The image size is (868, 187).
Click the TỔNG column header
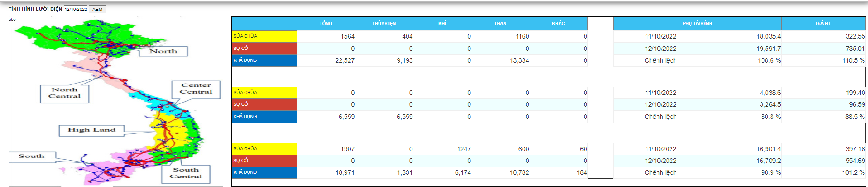click(326, 24)
